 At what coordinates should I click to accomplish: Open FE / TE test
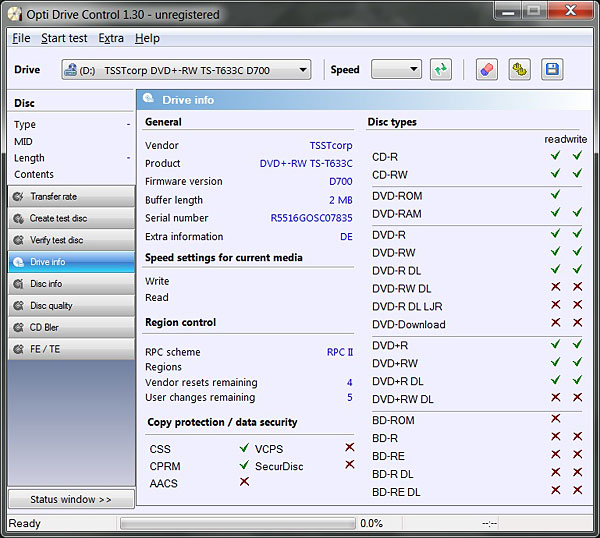pyautogui.click(x=71, y=350)
